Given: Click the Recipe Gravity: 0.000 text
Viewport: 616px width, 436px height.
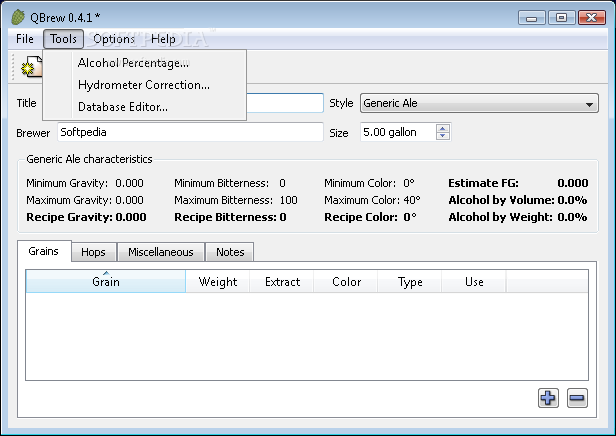Looking at the screenshot, I should pyautogui.click(x=86, y=217).
